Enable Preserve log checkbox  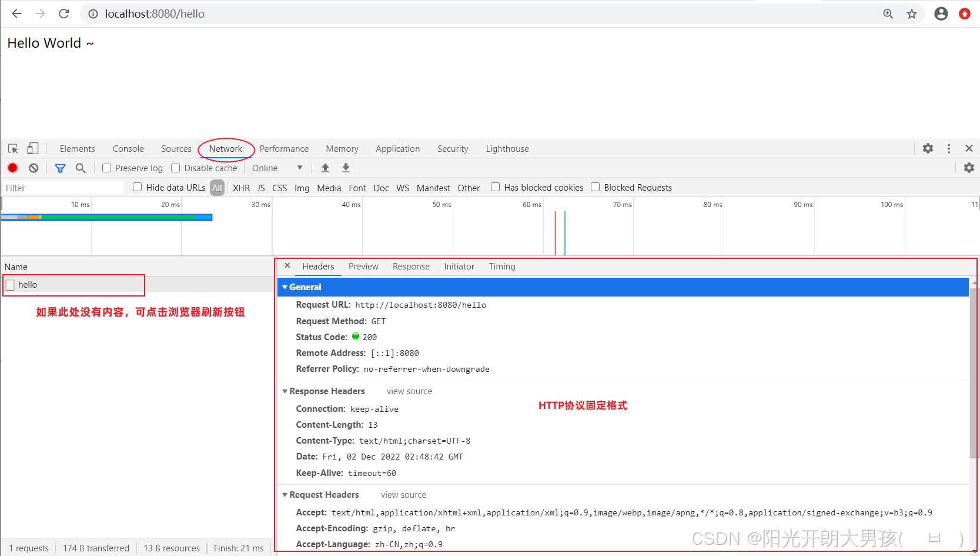click(106, 168)
